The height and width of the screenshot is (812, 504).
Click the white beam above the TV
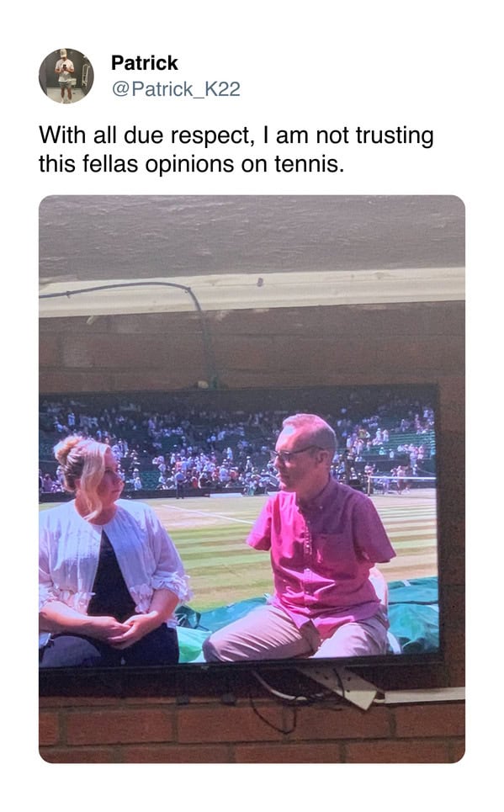(252, 291)
